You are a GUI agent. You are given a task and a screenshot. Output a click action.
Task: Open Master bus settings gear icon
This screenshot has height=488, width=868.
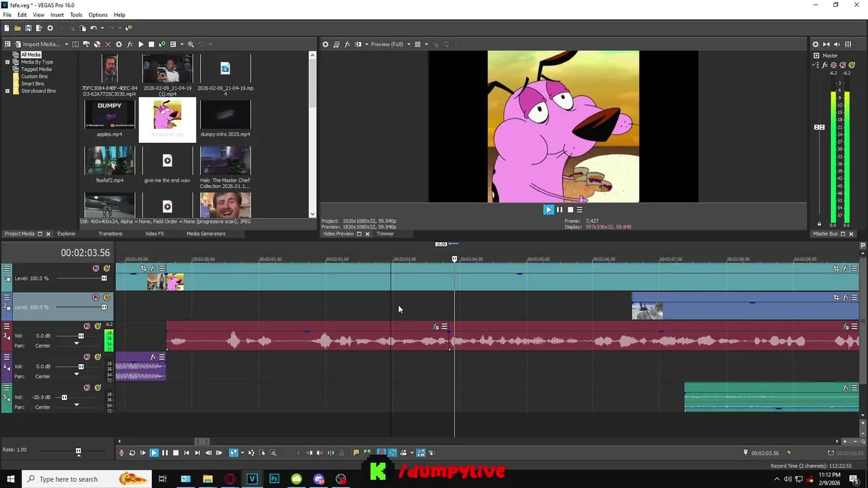tap(816, 44)
